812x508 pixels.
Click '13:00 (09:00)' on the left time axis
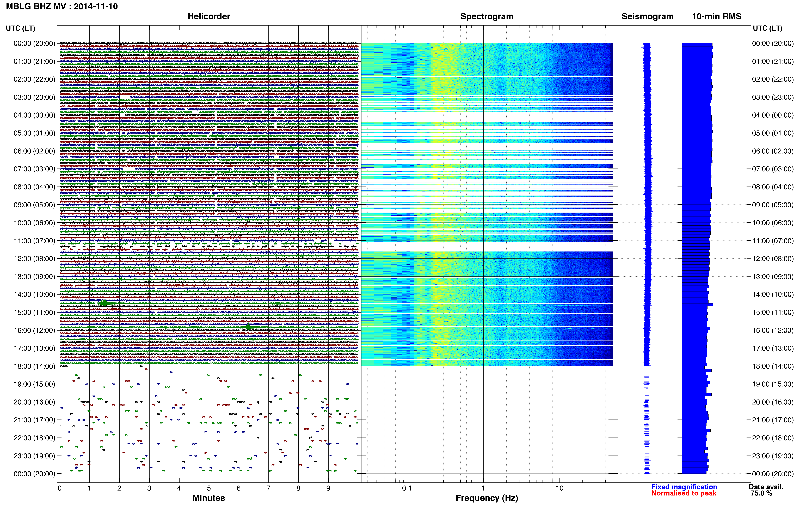34,277
